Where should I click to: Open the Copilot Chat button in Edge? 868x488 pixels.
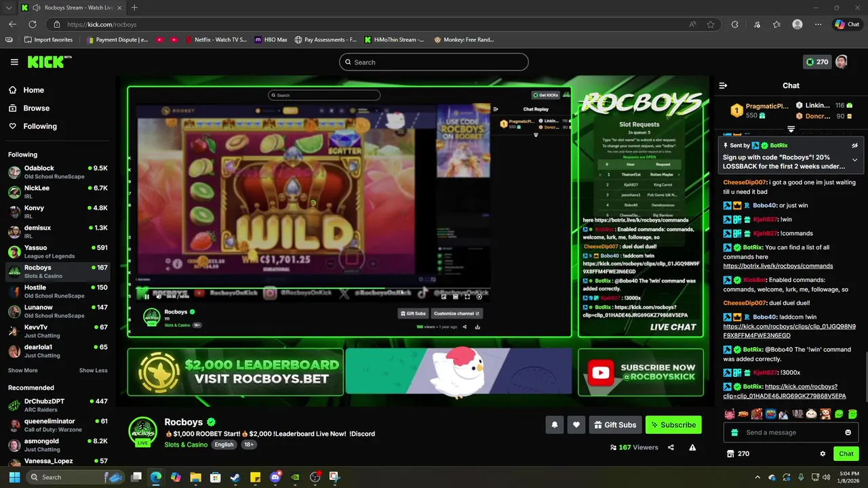847,24
